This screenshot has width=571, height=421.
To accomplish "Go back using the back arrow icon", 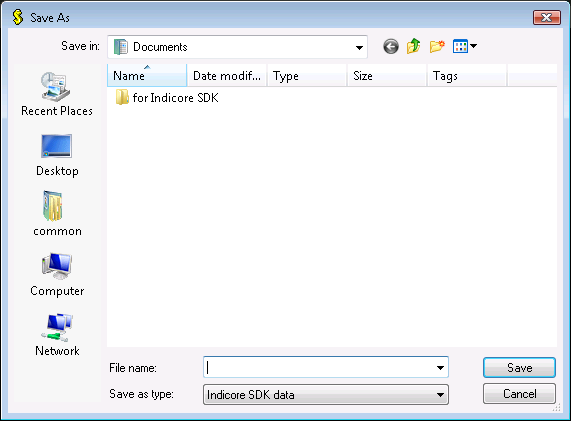I will pyautogui.click(x=391, y=47).
